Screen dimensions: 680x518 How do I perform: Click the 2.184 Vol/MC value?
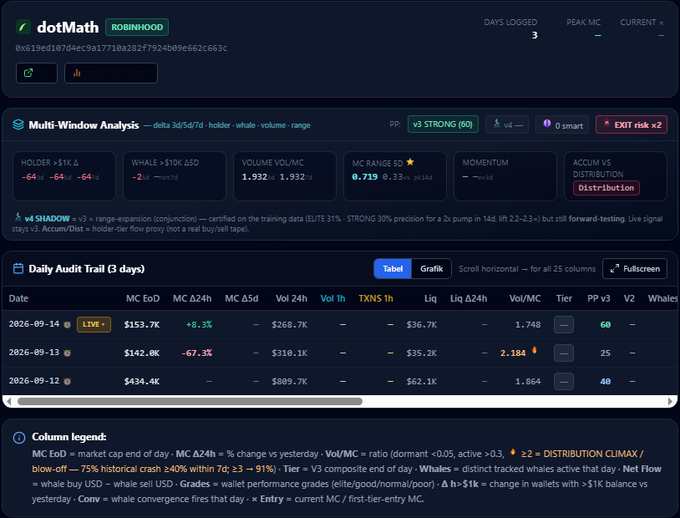point(513,353)
